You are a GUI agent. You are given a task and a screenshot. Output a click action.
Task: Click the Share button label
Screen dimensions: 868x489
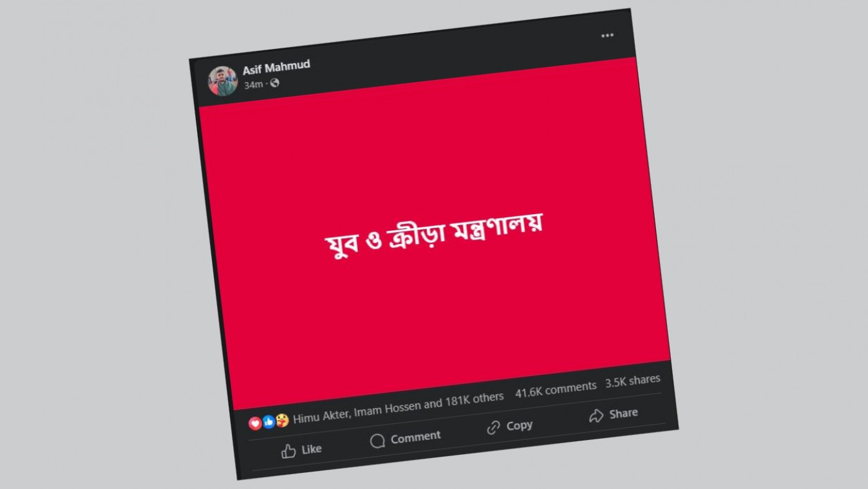[623, 413]
